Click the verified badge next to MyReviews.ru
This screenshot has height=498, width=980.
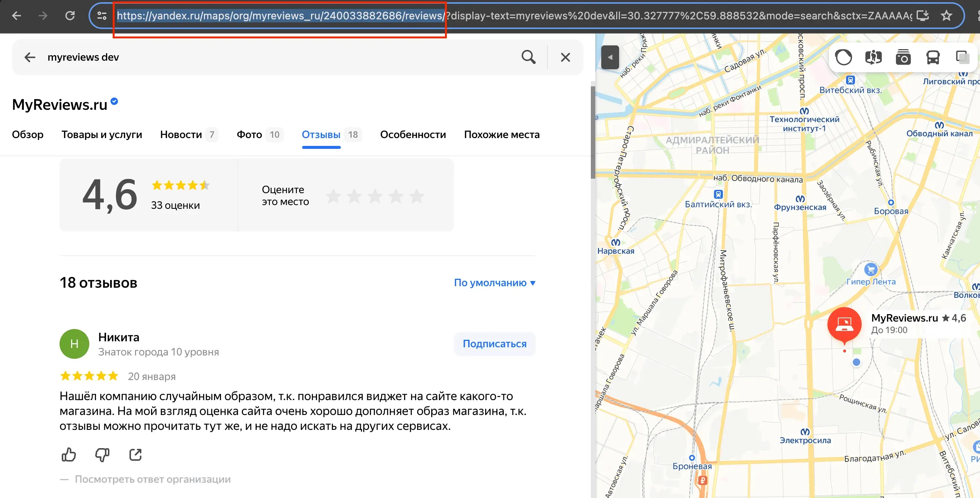click(x=114, y=101)
